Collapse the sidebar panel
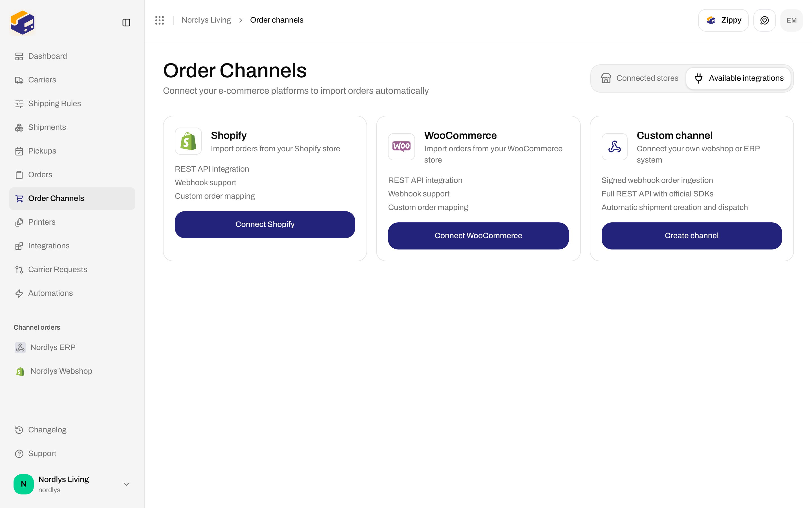This screenshot has height=508, width=812. [126, 23]
